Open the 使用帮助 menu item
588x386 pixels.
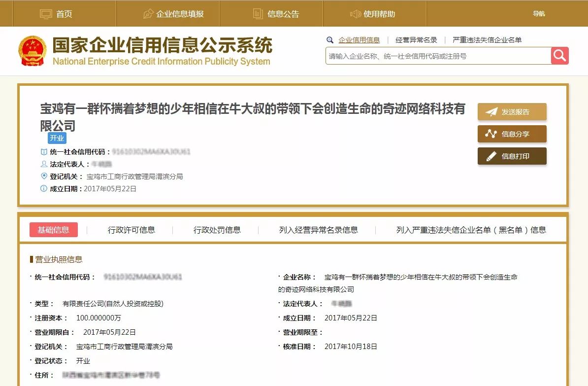375,13
